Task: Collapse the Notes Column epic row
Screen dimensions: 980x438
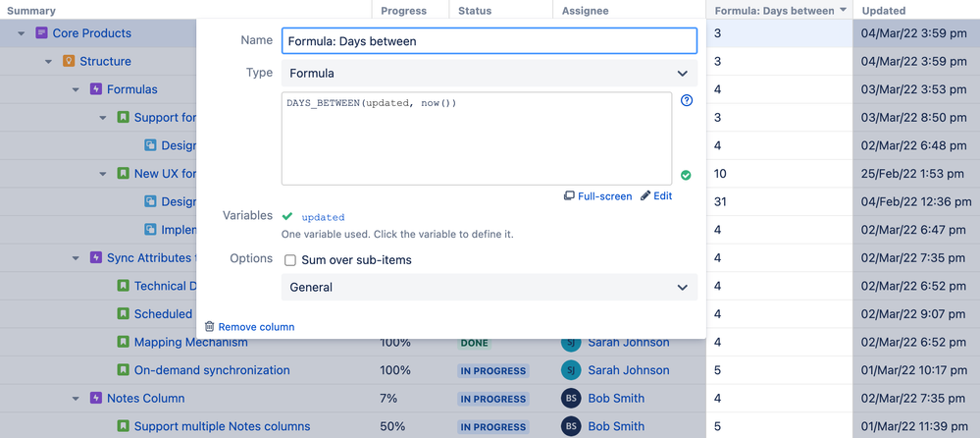Action: tap(77, 399)
